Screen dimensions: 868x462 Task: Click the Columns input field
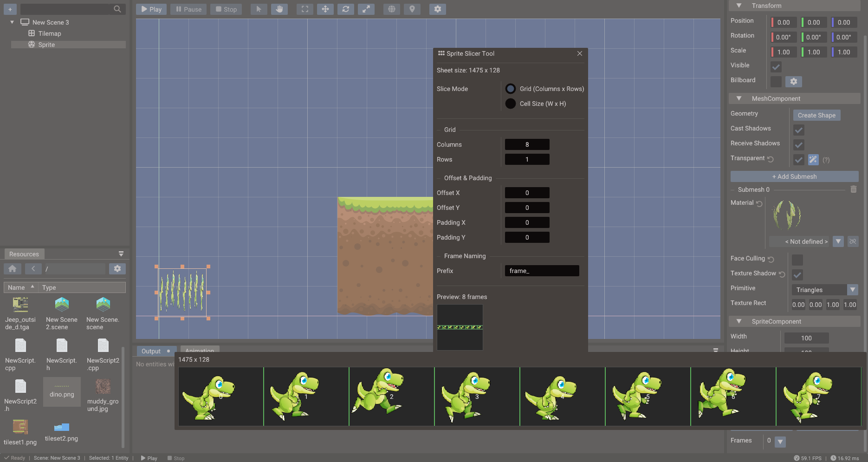(527, 144)
